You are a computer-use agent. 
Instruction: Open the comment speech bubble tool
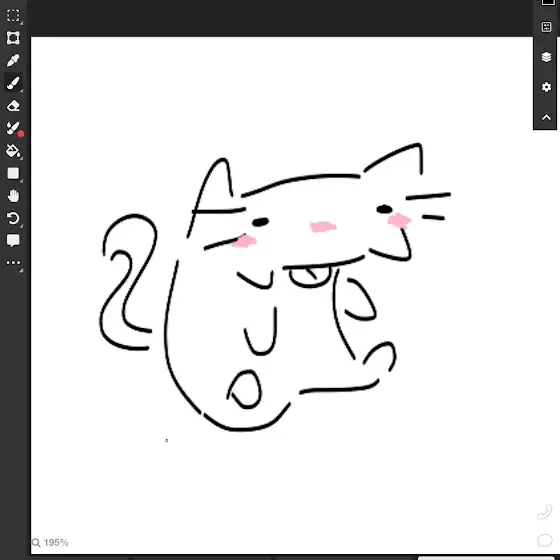click(x=13, y=240)
